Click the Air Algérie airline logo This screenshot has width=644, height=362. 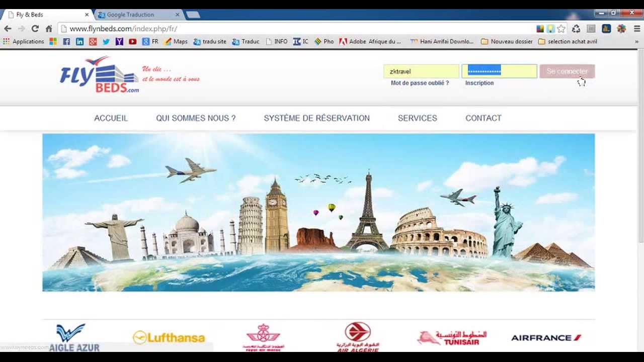pos(358,337)
